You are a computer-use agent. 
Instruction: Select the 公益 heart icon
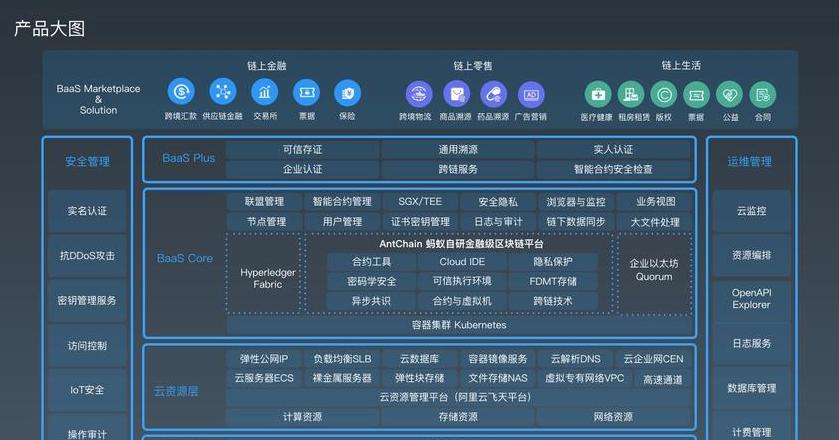tap(729, 95)
